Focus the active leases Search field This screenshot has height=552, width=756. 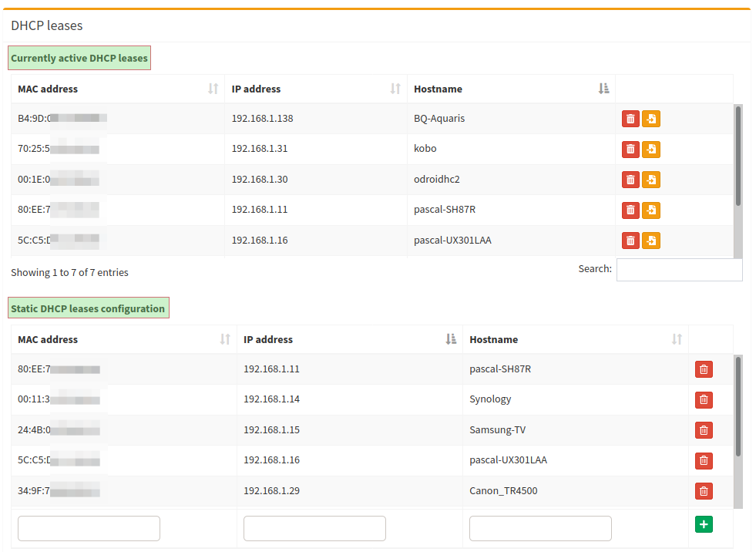(x=680, y=270)
